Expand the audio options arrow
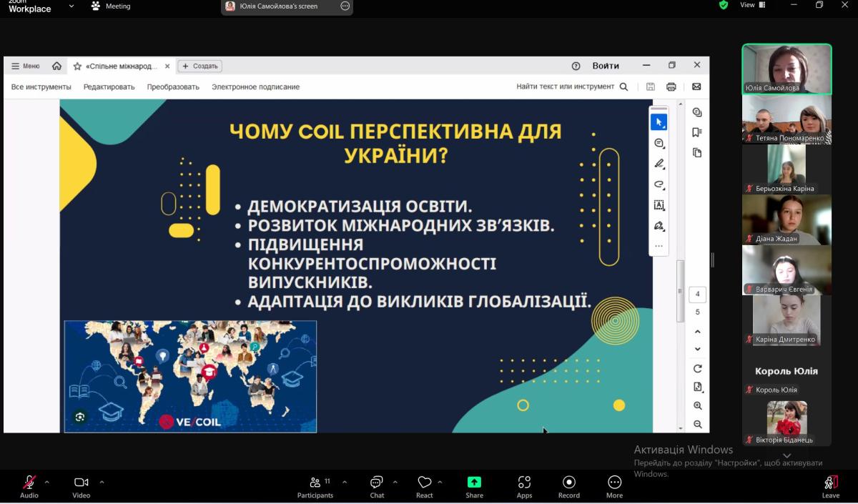858x504 pixels. click(47, 482)
